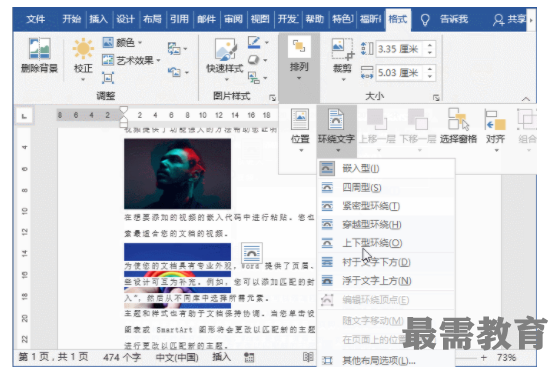The image size is (554, 373).
Task: Select Square wrap 四周型(S)
Action: coord(386,188)
